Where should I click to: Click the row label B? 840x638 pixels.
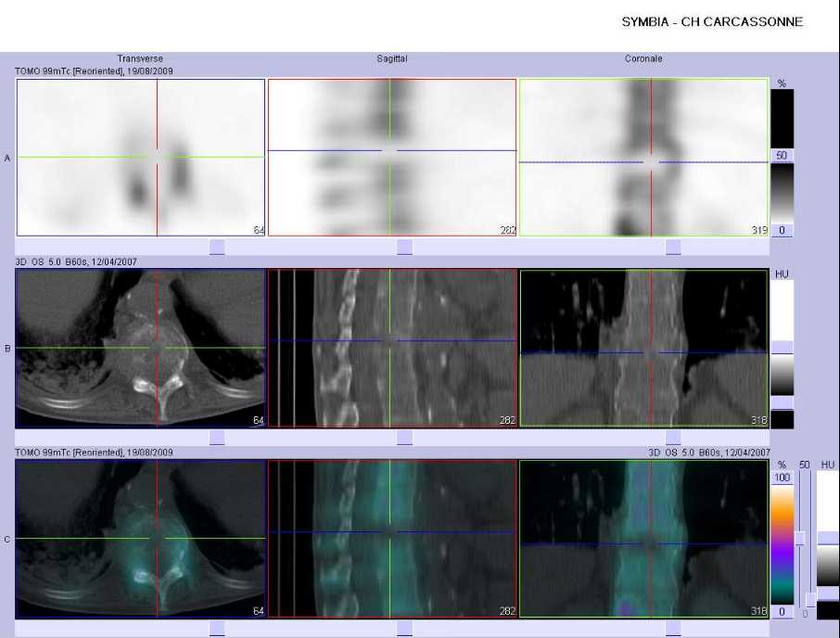(x=7, y=349)
